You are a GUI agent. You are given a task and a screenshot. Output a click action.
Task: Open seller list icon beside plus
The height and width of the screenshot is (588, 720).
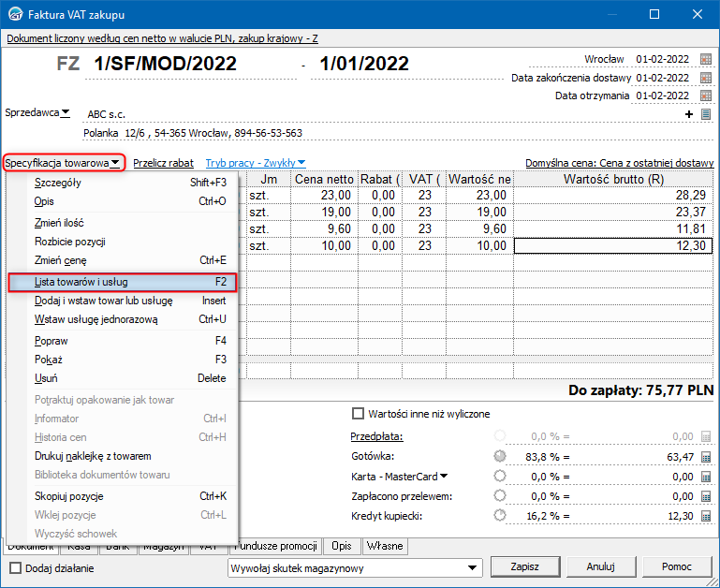(705, 114)
